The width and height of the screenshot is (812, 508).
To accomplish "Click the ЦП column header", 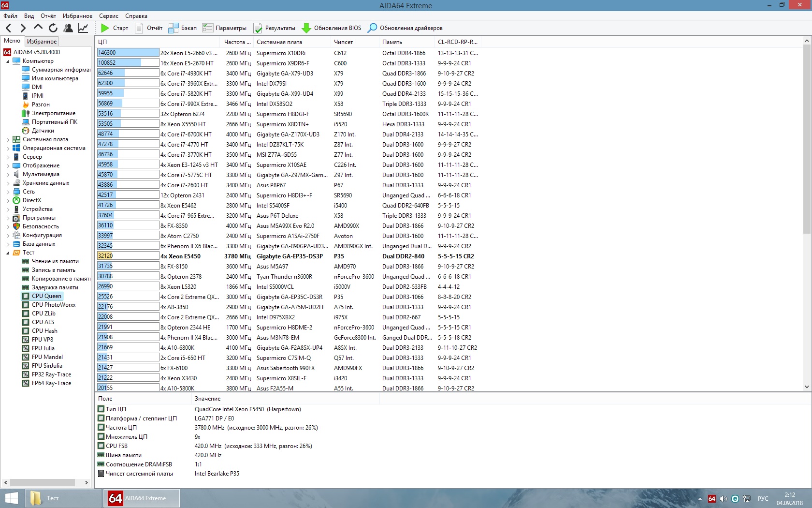I will (x=159, y=42).
